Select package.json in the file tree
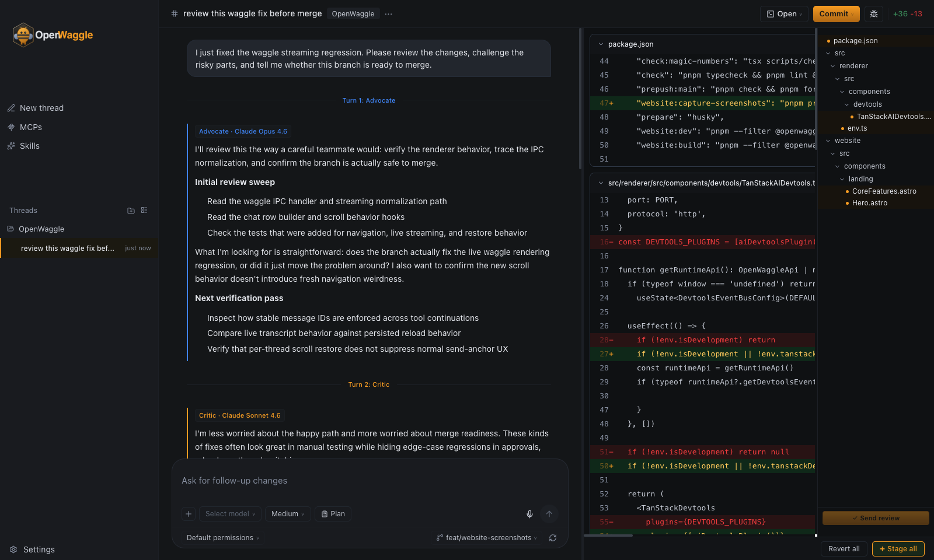The width and height of the screenshot is (934, 560). (855, 41)
